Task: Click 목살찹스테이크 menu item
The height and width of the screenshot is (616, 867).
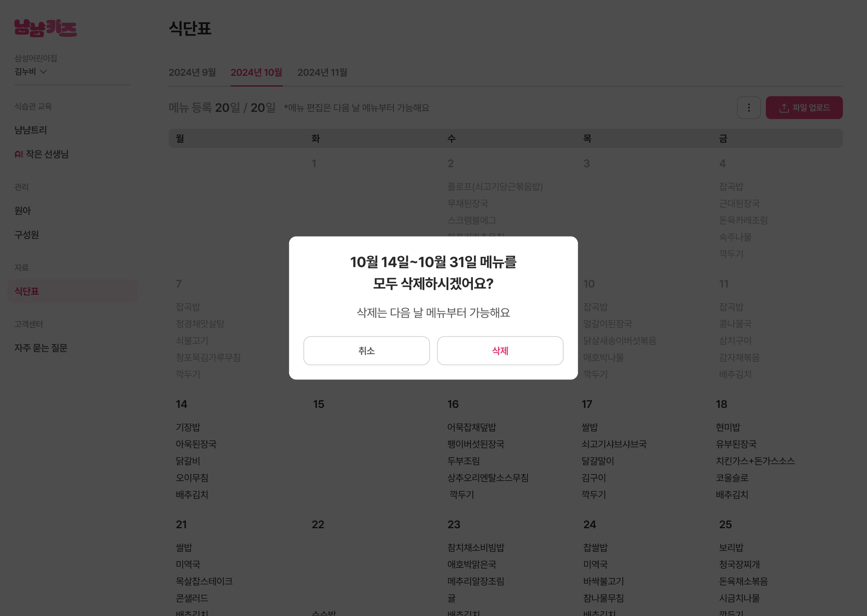Action: tap(204, 581)
